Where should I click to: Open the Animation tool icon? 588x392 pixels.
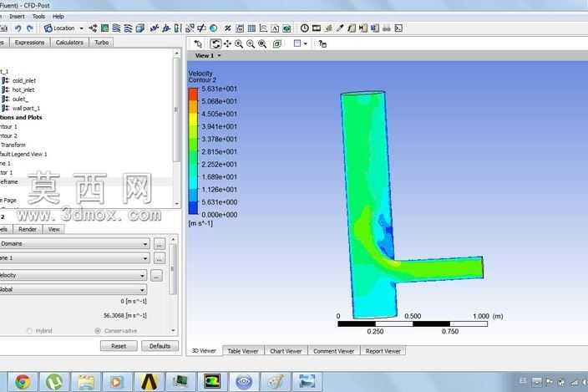pyautogui.click(x=317, y=28)
